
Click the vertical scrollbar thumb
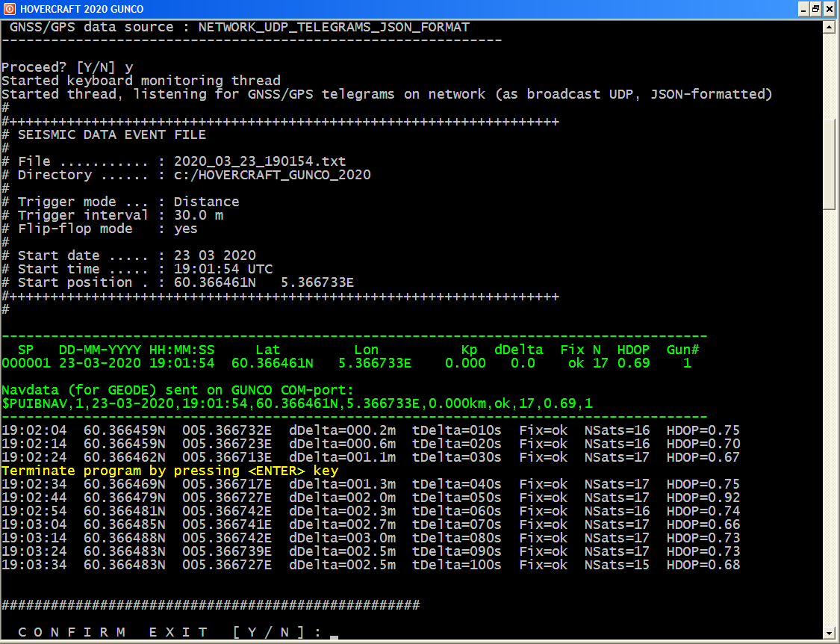coord(829,164)
